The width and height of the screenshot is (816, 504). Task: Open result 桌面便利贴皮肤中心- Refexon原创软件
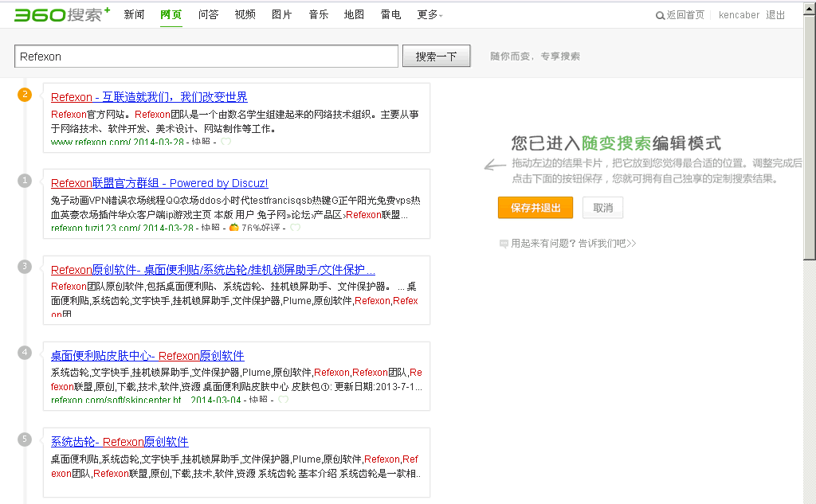pos(147,356)
